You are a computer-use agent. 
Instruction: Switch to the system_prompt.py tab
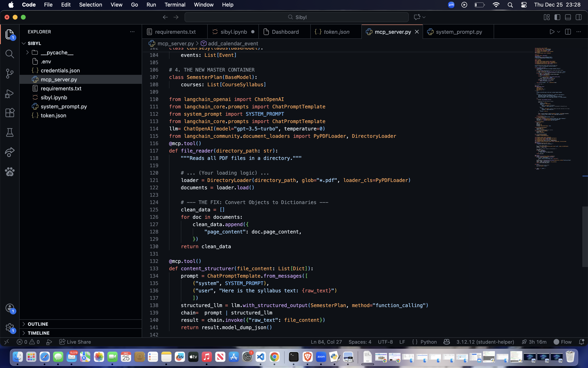pyautogui.click(x=458, y=32)
